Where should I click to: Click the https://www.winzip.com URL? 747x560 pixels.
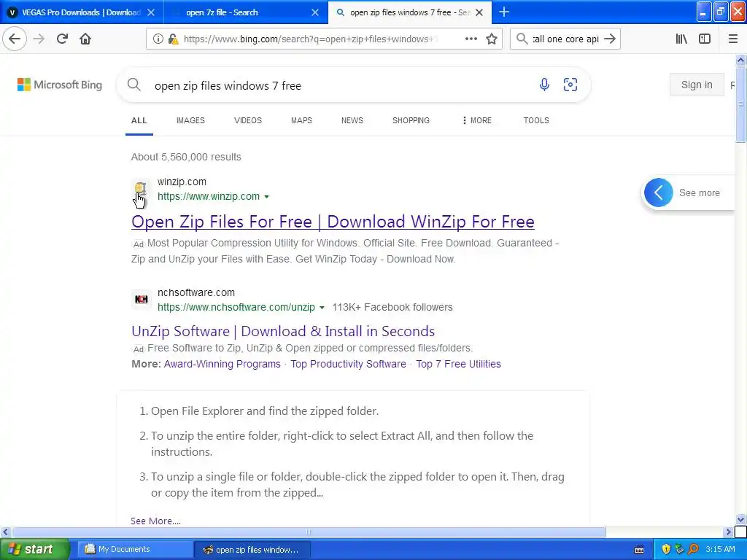coord(209,197)
